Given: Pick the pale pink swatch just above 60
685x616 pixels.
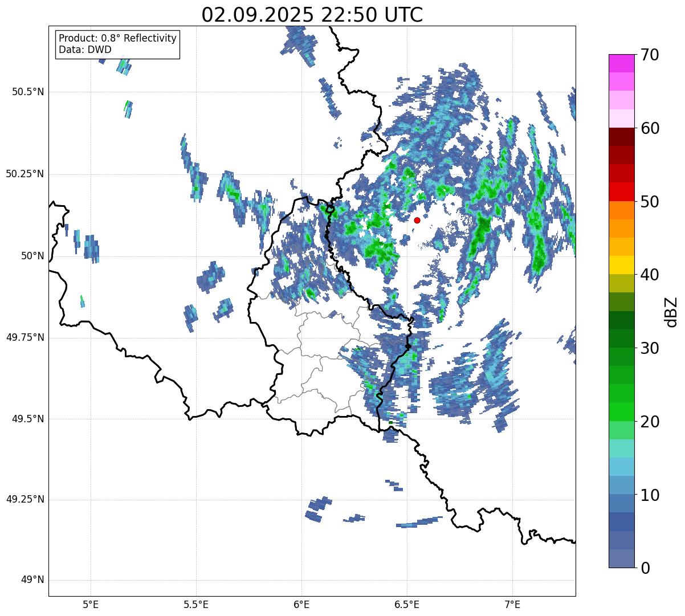Looking at the screenshot, I should click(x=622, y=119).
